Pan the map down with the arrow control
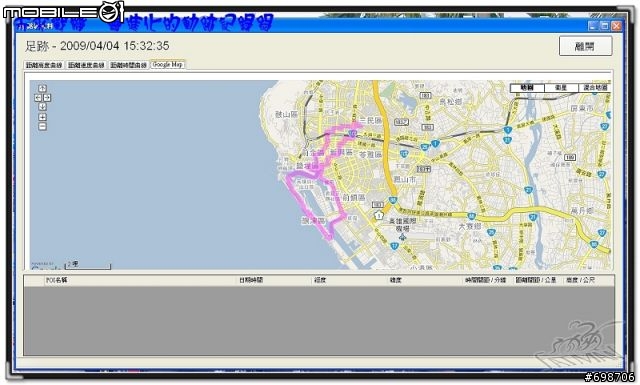 (x=42, y=107)
